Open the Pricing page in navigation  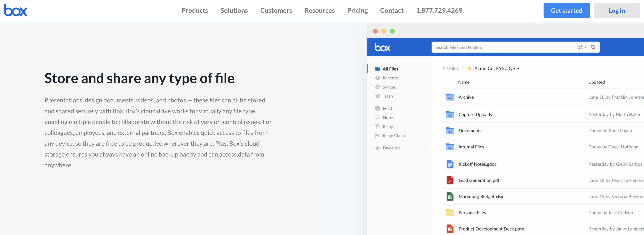(x=357, y=10)
